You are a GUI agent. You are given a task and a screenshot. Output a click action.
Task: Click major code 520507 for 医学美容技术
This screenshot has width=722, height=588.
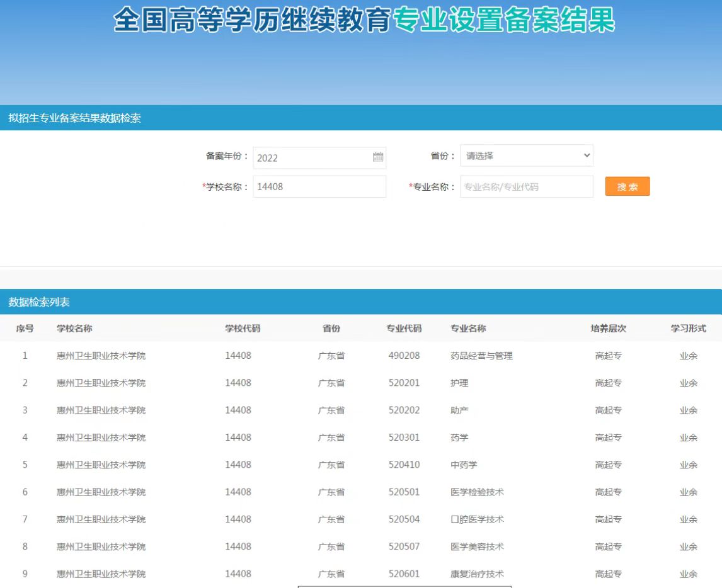click(x=404, y=546)
